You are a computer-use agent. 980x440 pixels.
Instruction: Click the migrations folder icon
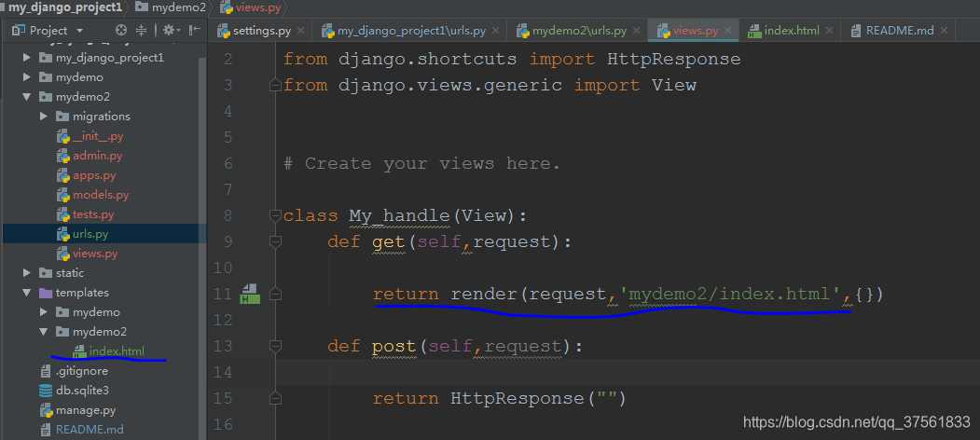coord(62,117)
